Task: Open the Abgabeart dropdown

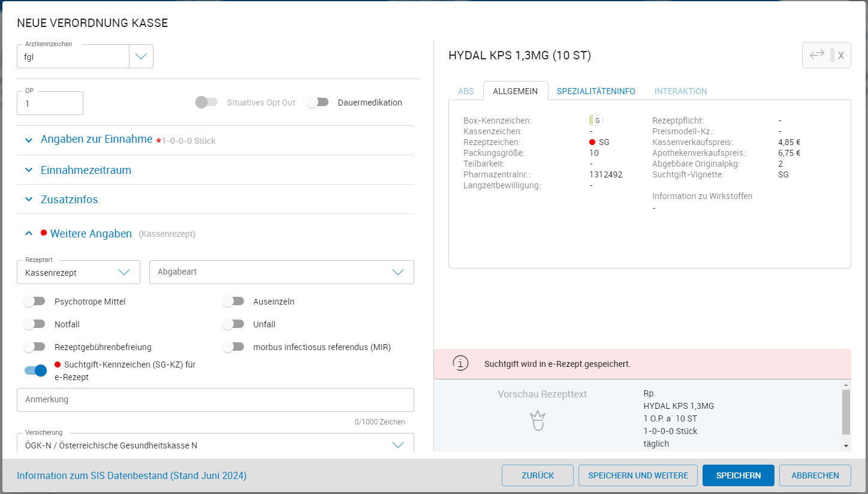Action: point(281,272)
